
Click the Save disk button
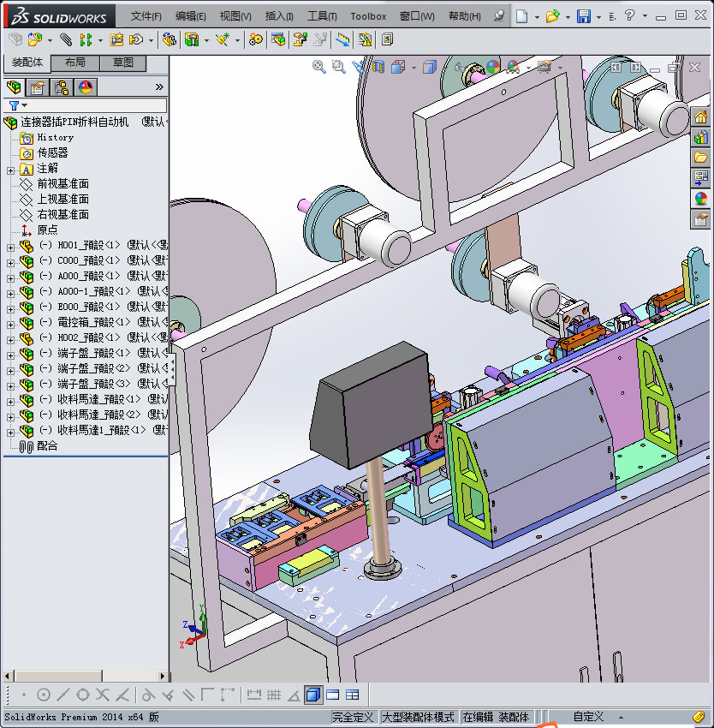pos(584,16)
